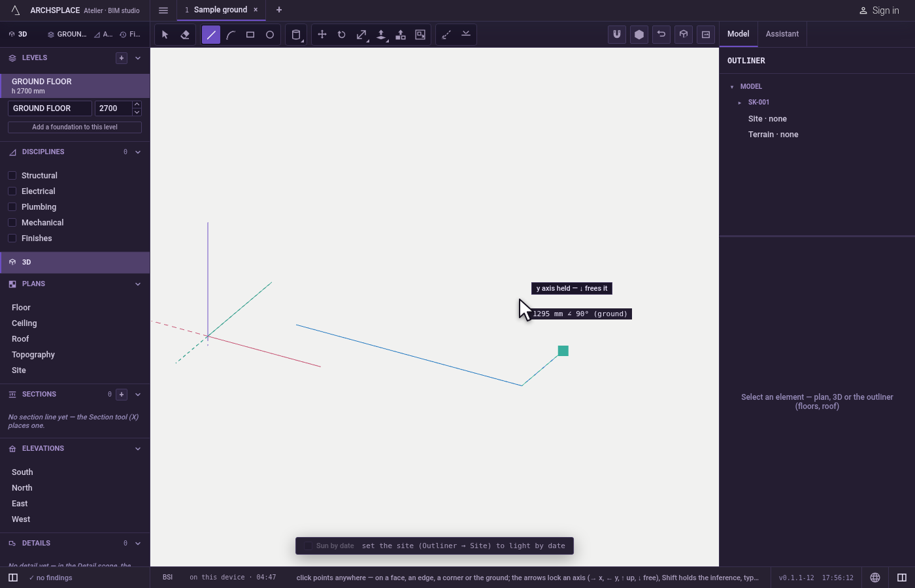Open the Model tab
Screen dimensions: 915x588
coord(739,34)
